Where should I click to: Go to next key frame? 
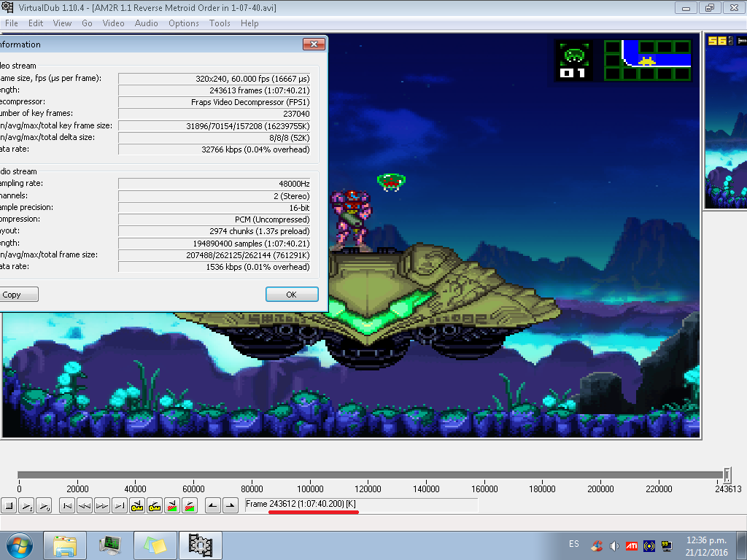click(x=155, y=505)
